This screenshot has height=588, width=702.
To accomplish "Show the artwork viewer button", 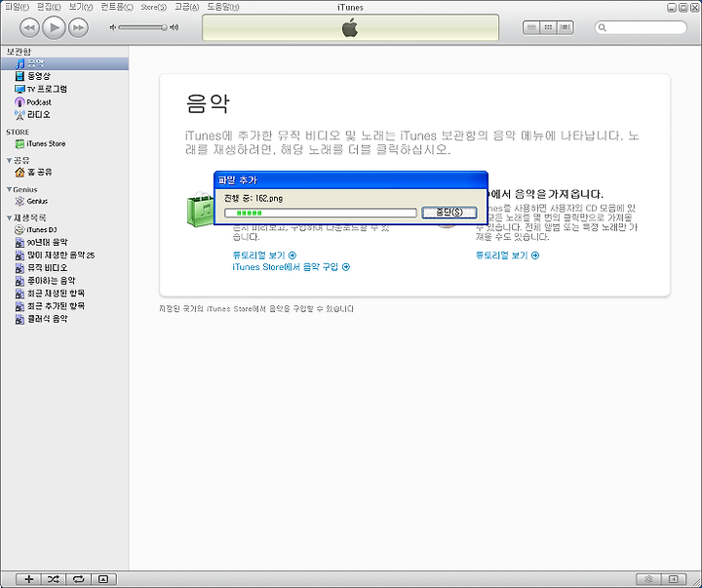I will pyautogui.click(x=103, y=579).
